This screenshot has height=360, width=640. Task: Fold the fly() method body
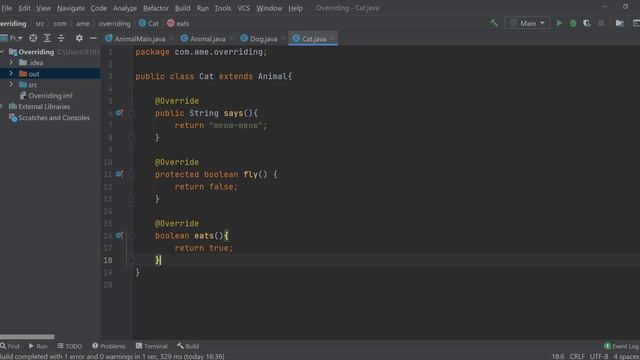coord(132,175)
